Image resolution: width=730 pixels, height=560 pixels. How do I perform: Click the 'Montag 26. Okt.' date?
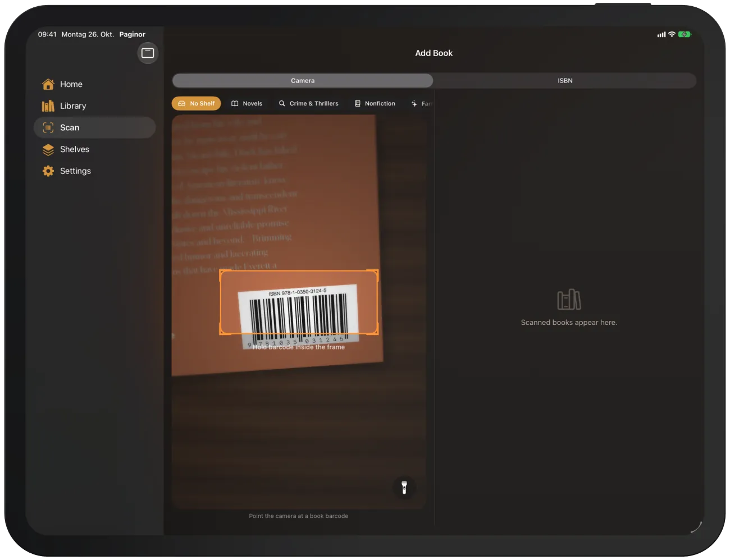[x=88, y=35]
